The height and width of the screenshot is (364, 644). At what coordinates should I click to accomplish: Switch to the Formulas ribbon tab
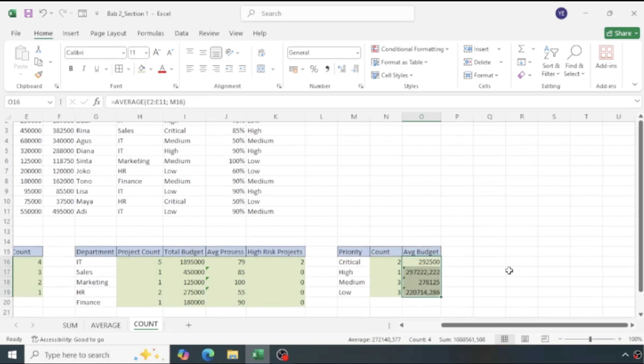[150, 33]
